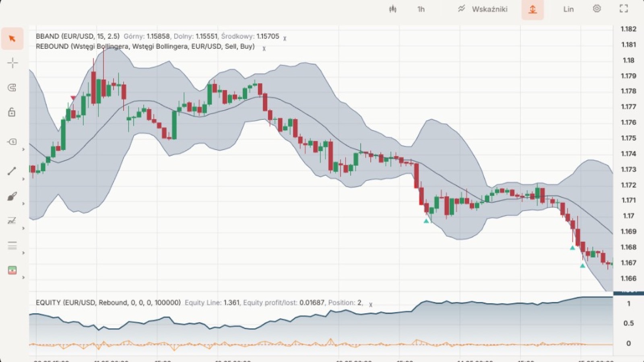The width and height of the screenshot is (644, 362).
Task: Toggle the lock drawings icon
Action: click(12, 112)
